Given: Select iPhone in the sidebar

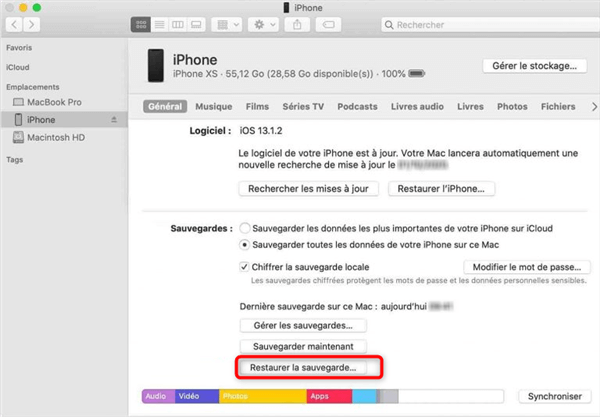Looking at the screenshot, I should coord(64,120).
